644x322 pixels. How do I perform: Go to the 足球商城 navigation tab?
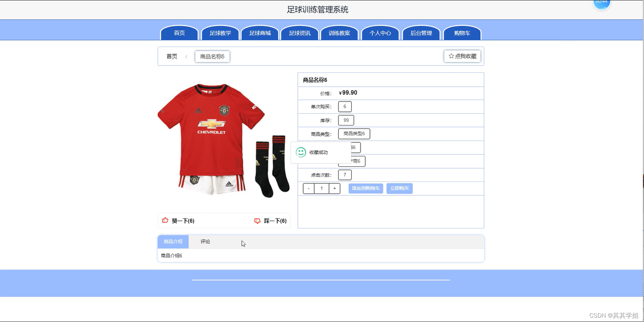(x=260, y=33)
